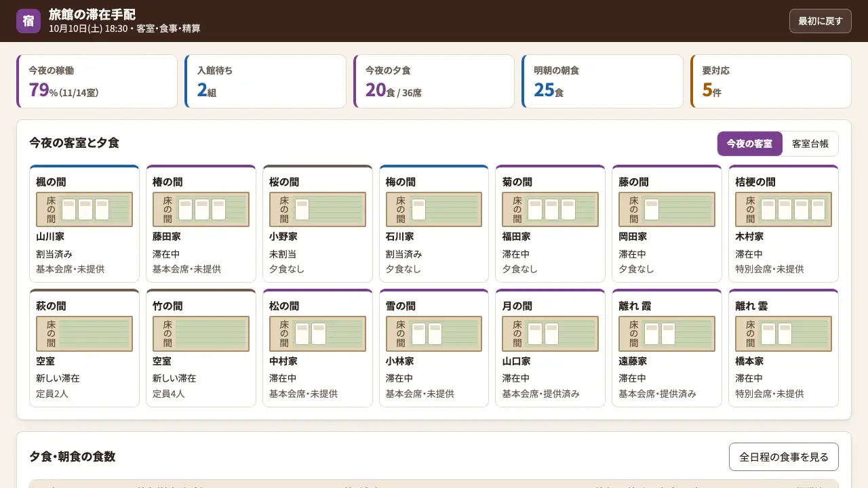868x488 pixels.
Task: Switch to the 今夜の客室 tab
Action: (x=749, y=144)
